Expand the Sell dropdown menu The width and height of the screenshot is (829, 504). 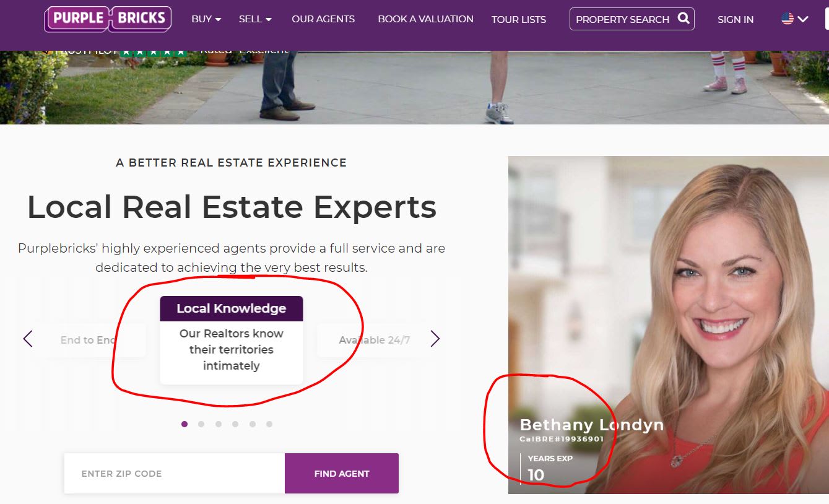(x=255, y=19)
